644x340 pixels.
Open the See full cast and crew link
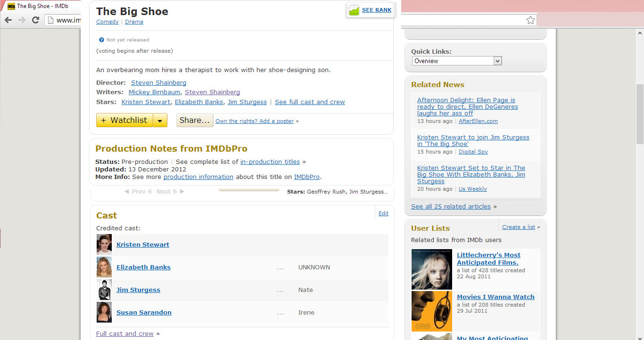pyautogui.click(x=310, y=102)
